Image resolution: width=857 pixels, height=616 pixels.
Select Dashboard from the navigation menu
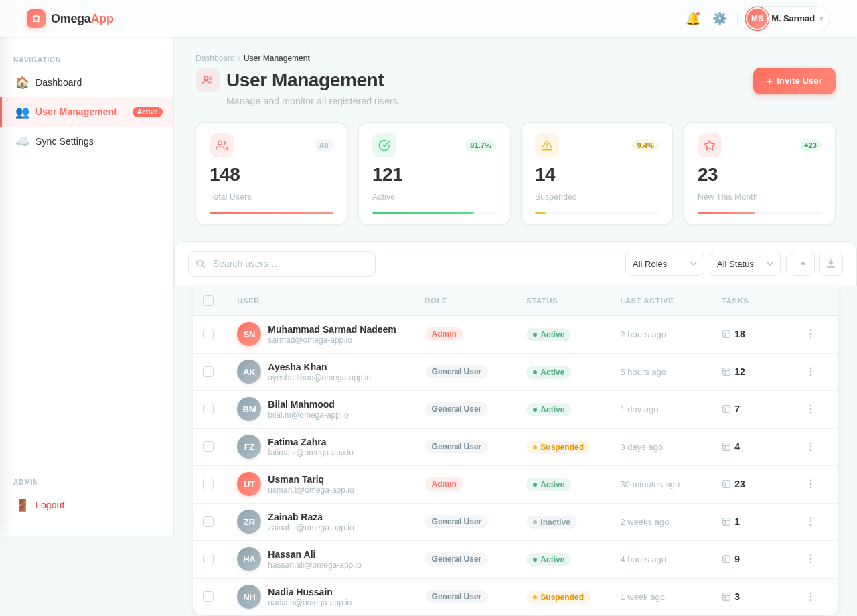pyautogui.click(x=58, y=82)
